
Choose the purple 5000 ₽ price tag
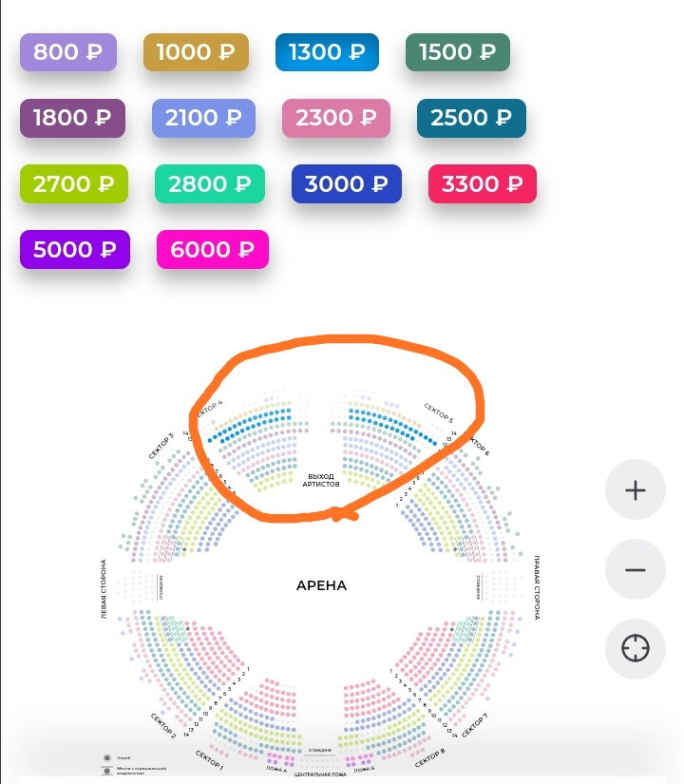[x=75, y=250]
